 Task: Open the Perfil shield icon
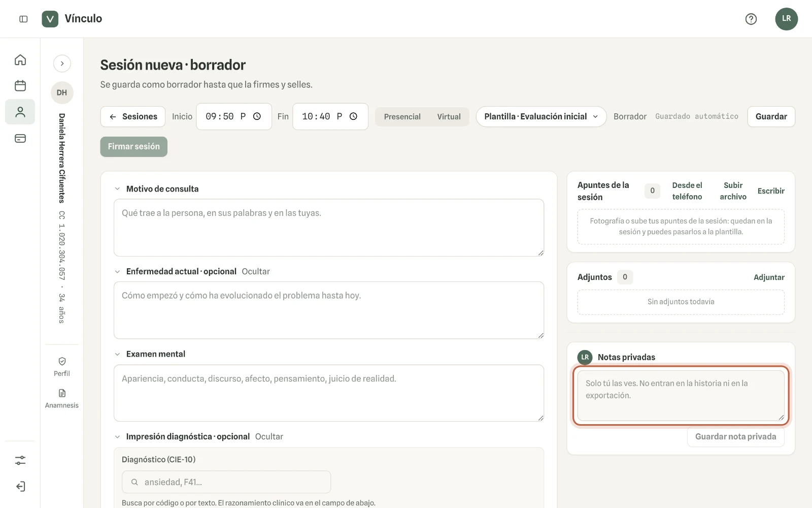pyautogui.click(x=62, y=361)
